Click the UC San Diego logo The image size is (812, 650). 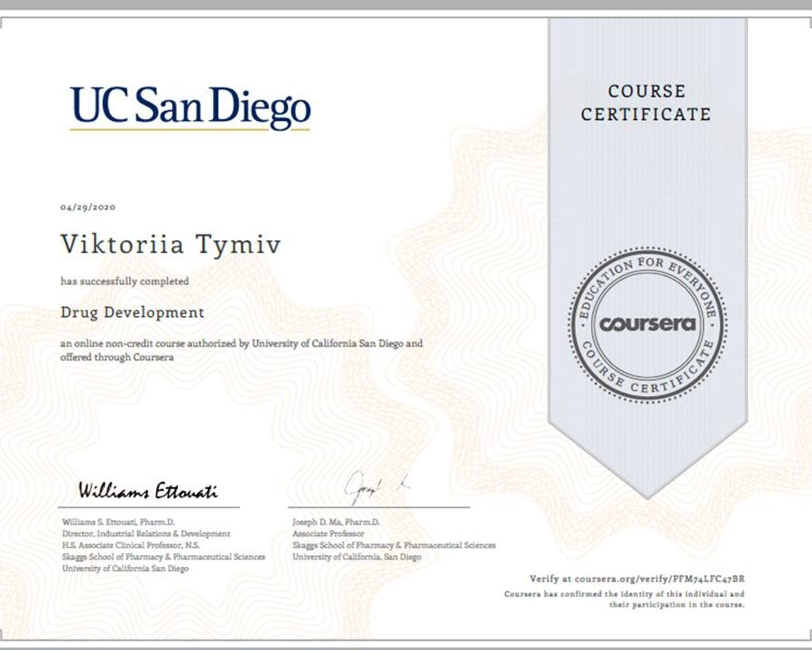point(190,107)
